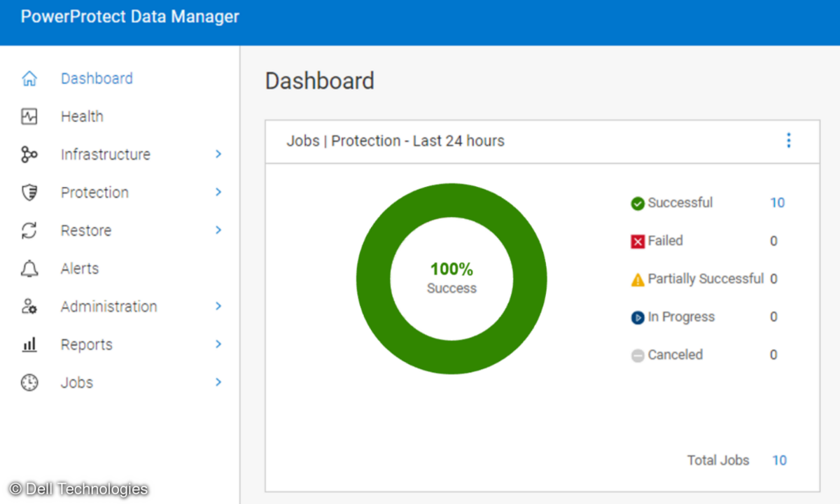Select Infrastructure in the sidebar
This screenshot has height=504, width=840.
[106, 155]
